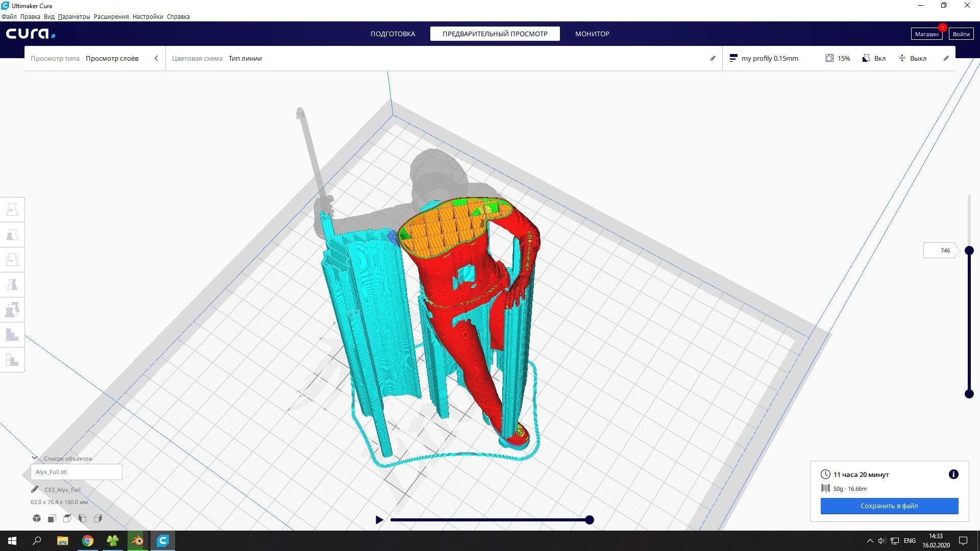Click the top layer slider handle
The image size is (980, 551).
(969, 251)
